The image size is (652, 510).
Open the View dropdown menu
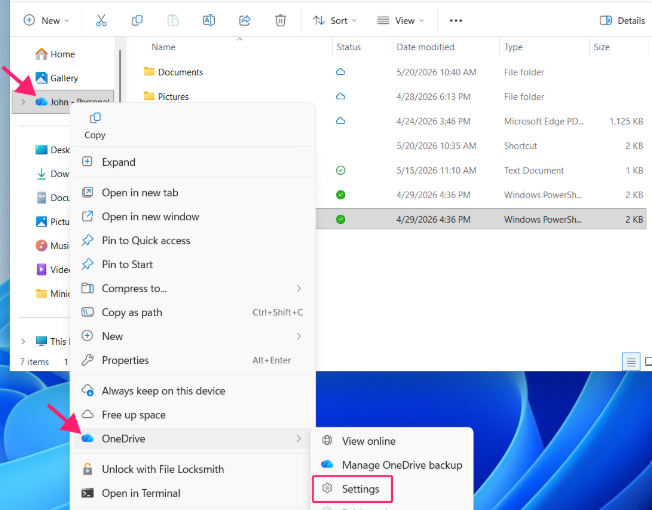[x=400, y=20]
